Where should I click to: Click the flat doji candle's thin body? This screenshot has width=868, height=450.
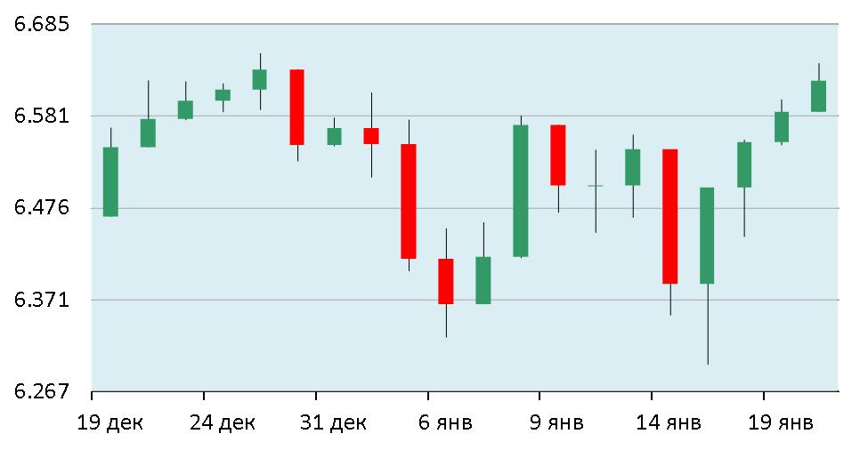595,186
